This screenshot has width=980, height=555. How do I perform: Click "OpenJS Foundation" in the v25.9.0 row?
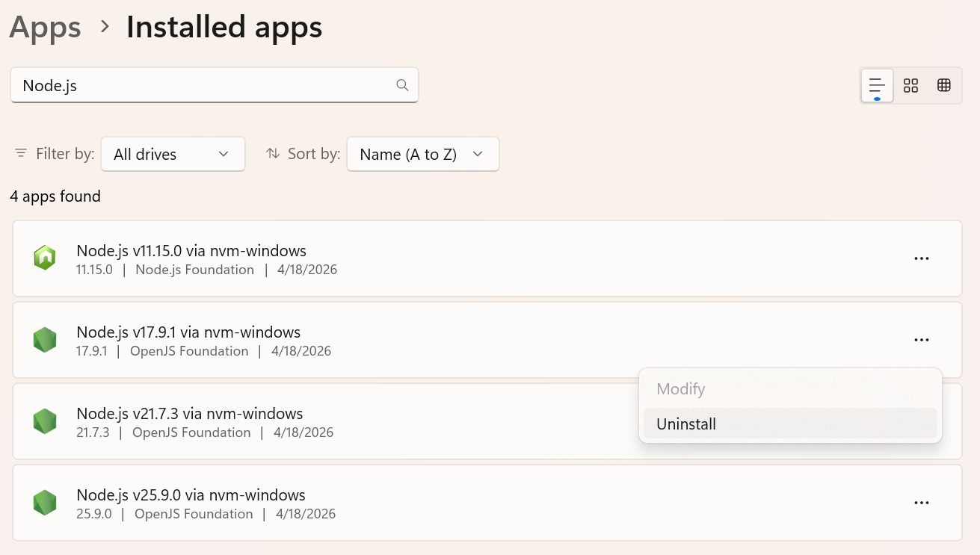point(194,514)
